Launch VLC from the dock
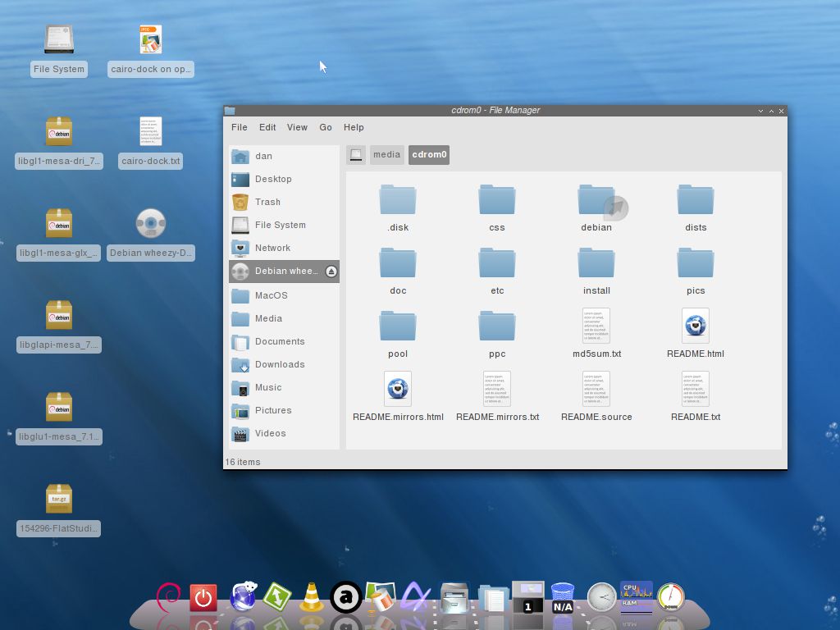This screenshot has width=840, height=630. [x=311, y=597]
